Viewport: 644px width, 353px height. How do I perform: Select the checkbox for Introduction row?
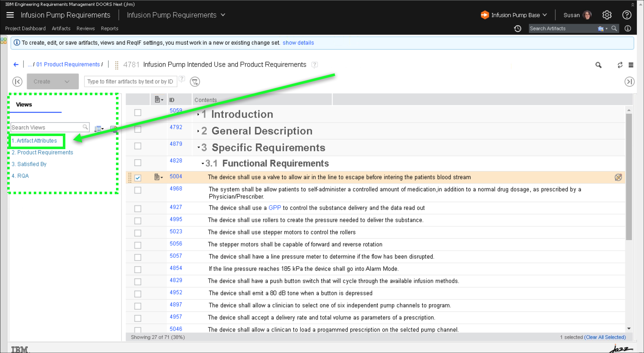(x=137, y=112)
